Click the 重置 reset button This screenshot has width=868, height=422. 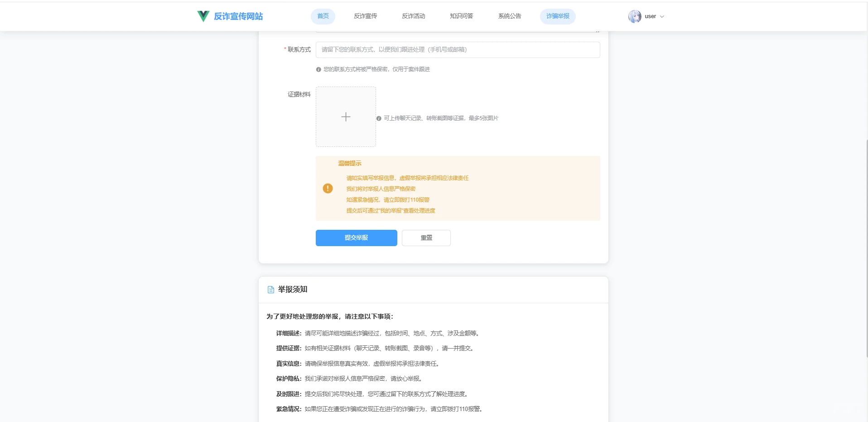pos(425,238)
